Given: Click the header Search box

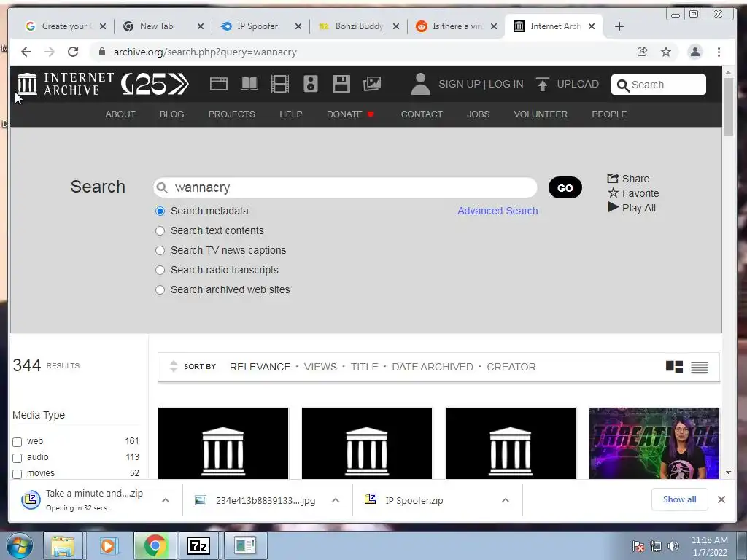Looking at the screenshot, I should point(659,85).
